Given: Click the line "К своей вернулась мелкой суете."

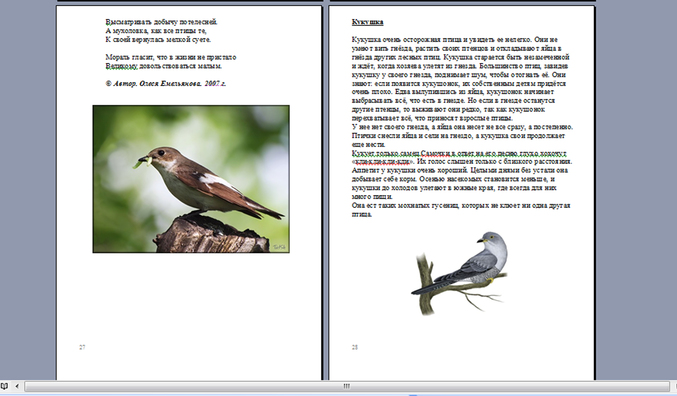Looking at the screenshot, I should click(x=158, y=39).
